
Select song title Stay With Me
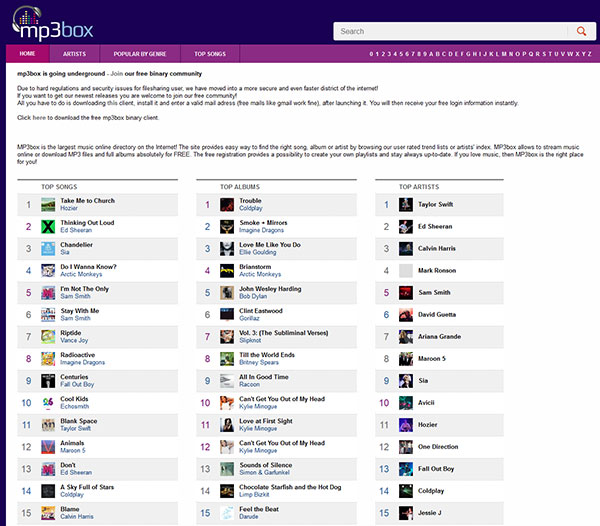point(80,311)
